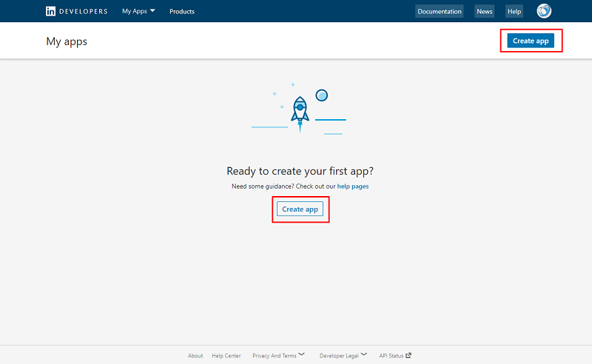Viewport: 592px width, 364px height.
Task: Click the My apps heading
Action: pyautogui.click(x=67, y=41)
